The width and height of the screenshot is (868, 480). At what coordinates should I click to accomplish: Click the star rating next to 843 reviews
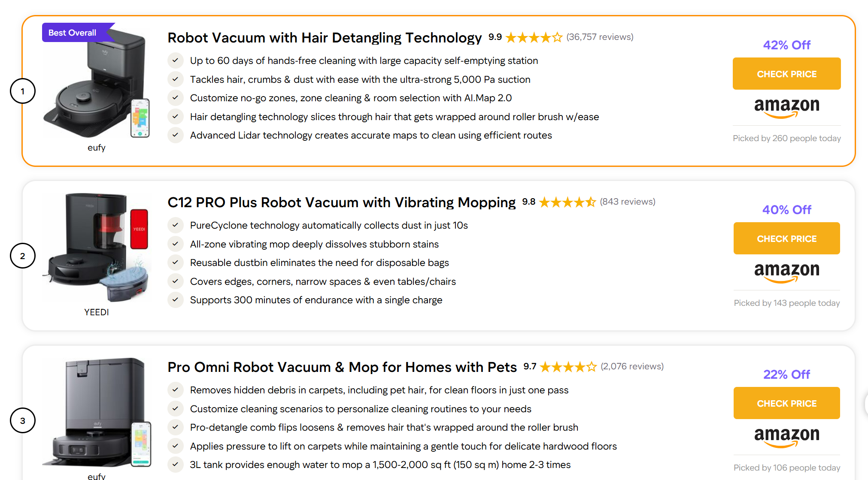(x=567, y=202)
